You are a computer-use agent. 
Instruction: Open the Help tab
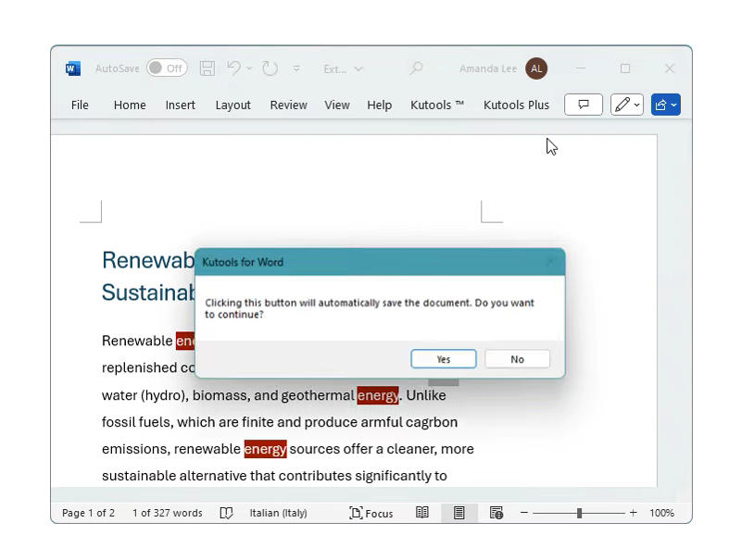[x=380, y=105]
